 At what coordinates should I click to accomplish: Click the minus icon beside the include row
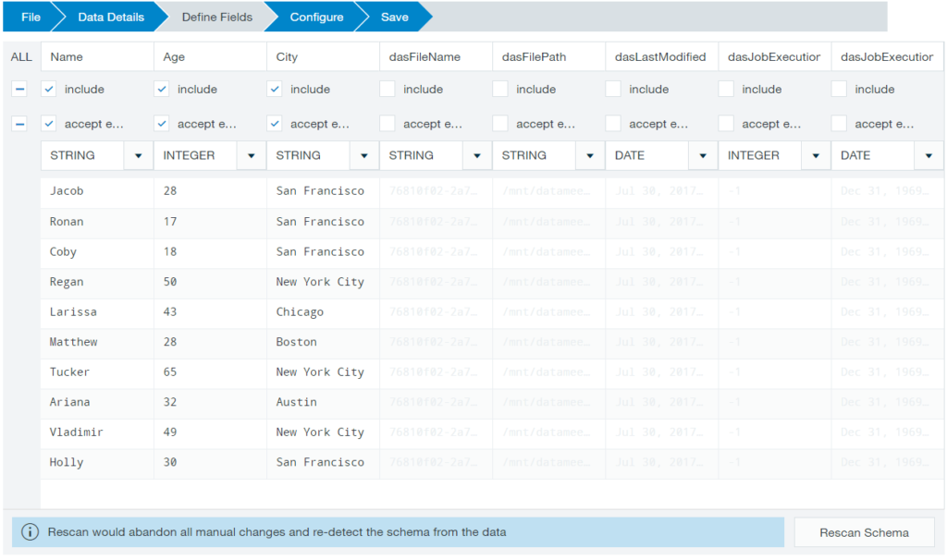[x=20, y=89]
